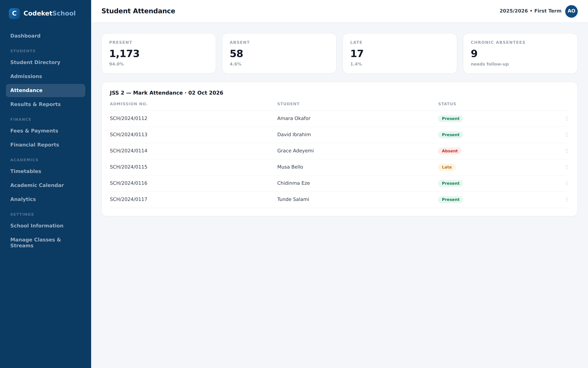The image size is (588, 368).
Task: Open row options for Chidinma Eze
Action: pos(567,183)
